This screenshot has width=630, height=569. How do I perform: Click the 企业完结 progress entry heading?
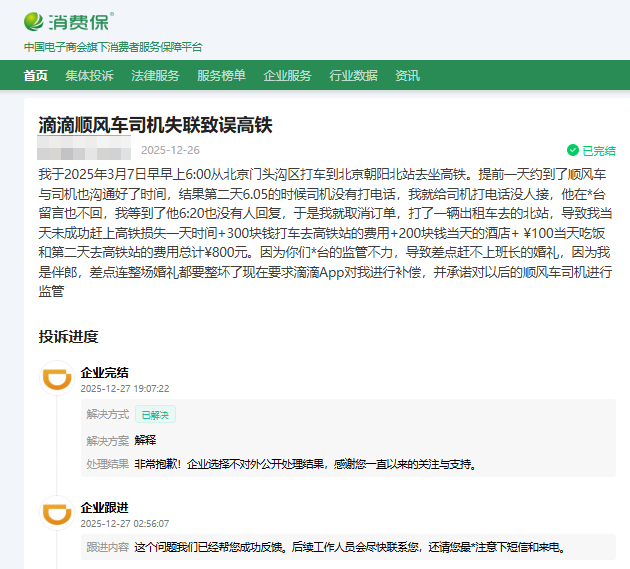[104, 372]
